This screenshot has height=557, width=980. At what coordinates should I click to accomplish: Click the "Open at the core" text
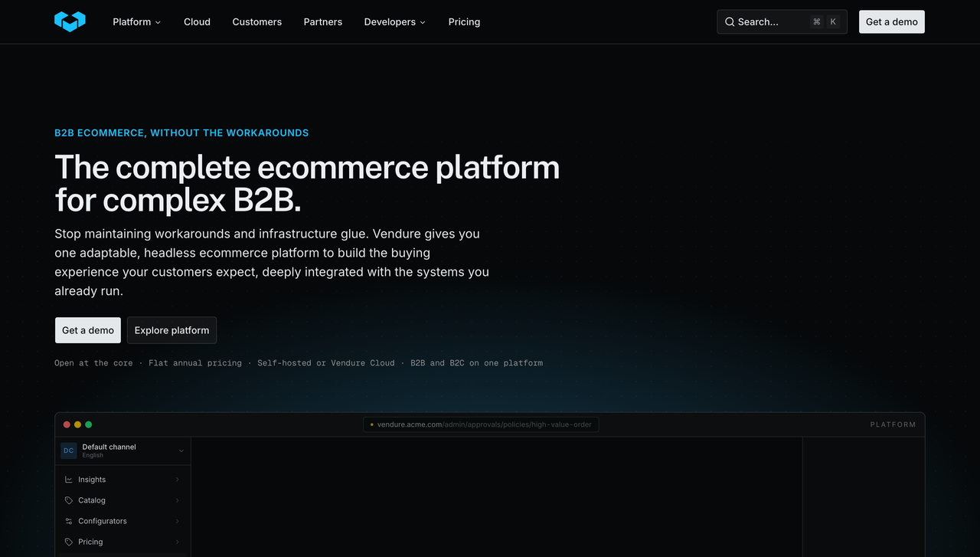point(93,363)
